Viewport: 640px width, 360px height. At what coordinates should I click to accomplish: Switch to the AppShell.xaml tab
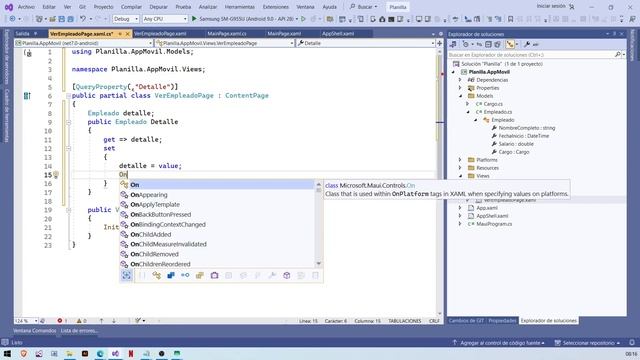pyautogui.click(x=338, y=34)
